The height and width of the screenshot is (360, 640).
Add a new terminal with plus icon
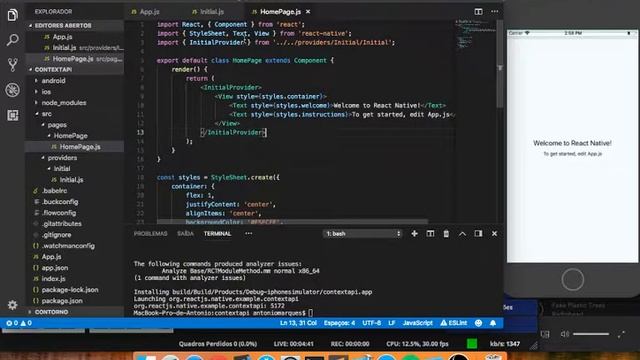coord(414,233)
